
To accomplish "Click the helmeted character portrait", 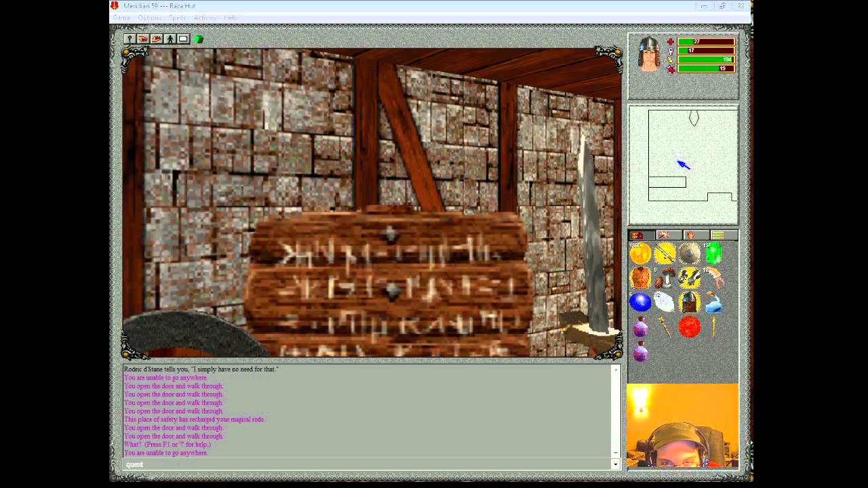I will (x=649, y=54).
